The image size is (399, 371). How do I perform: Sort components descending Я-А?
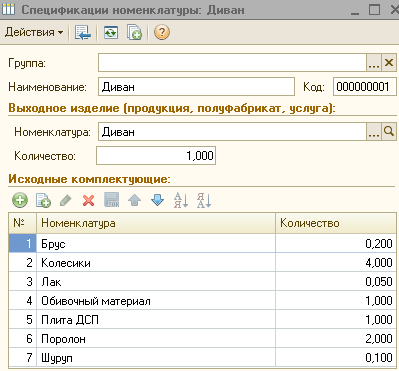tap(204, 200)
